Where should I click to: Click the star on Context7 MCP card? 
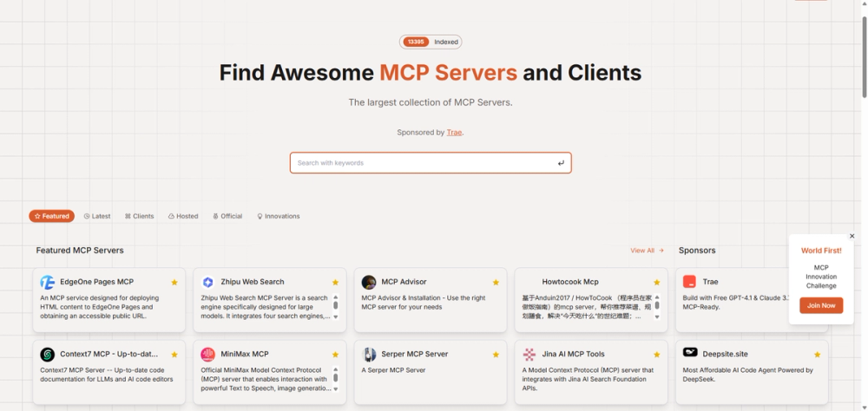click(x=174, y=355)
